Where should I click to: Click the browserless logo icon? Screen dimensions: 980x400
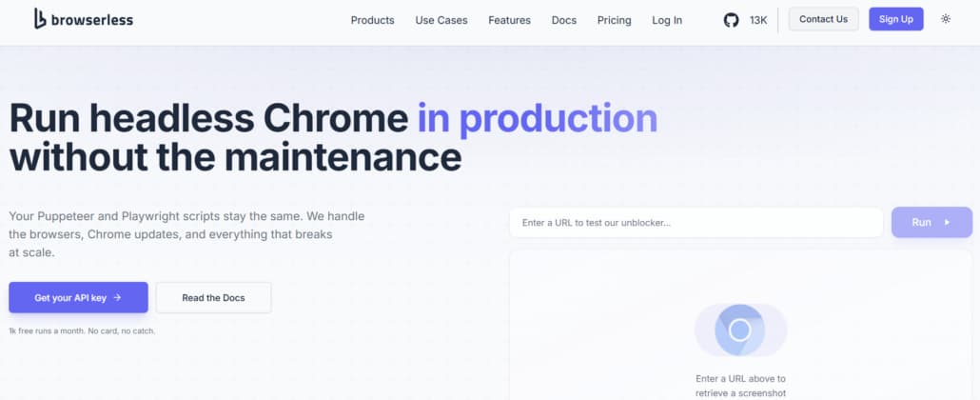40,19
